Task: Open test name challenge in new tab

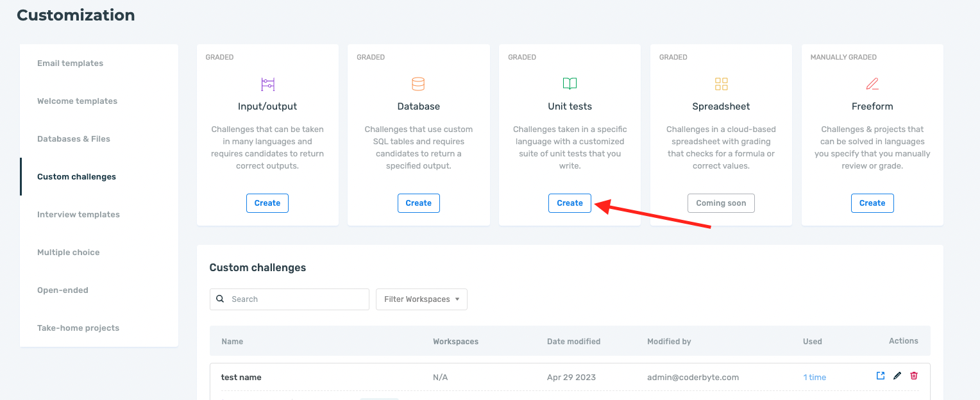Action: 881,376
